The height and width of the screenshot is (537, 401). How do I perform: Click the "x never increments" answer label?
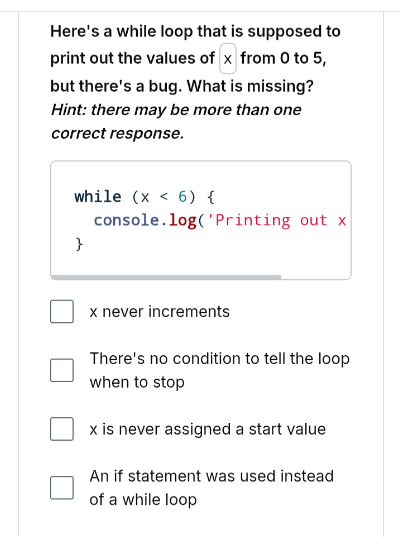(159, 312)
